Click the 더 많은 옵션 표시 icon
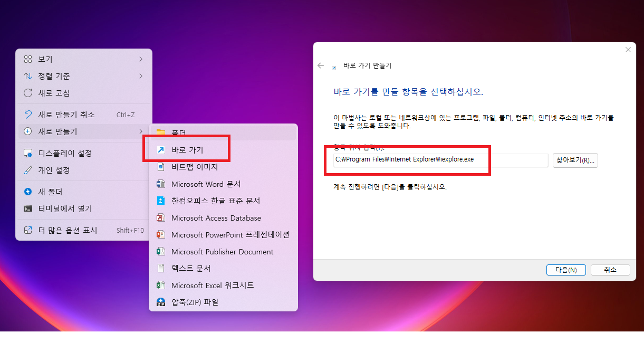 (28, 230)
